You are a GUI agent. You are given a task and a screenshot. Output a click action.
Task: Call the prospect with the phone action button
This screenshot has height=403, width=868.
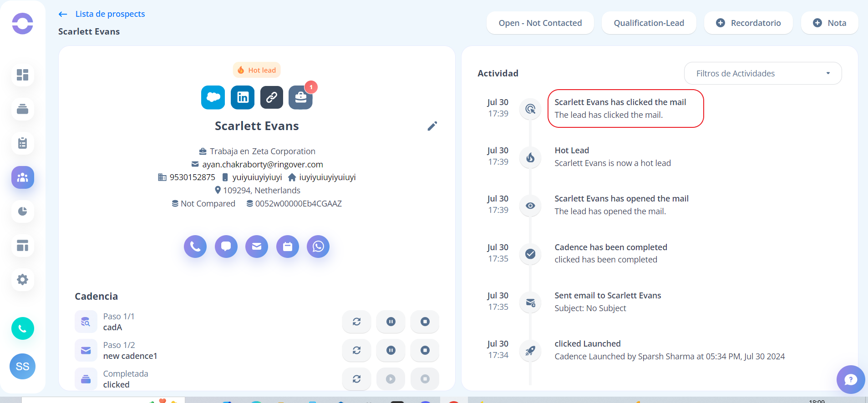coord(195,247)
